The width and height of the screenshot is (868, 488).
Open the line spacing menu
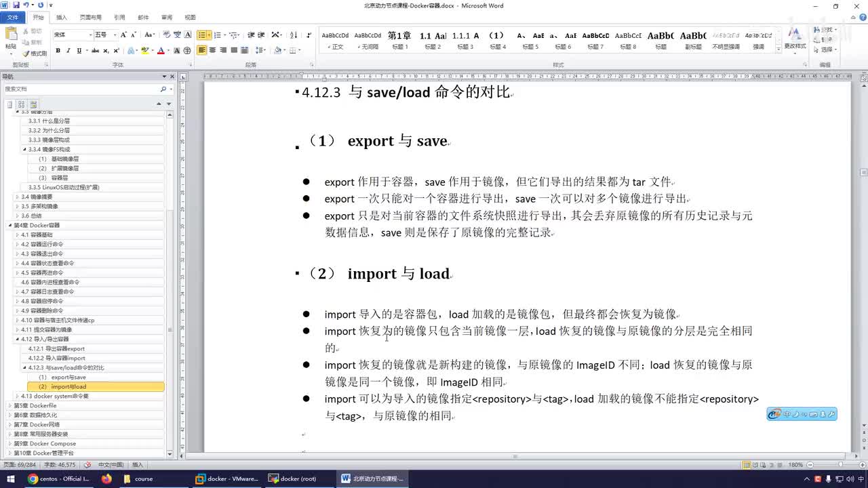(x=261, y=51)
